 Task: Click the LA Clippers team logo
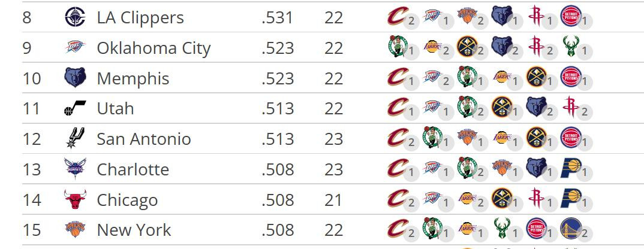click(x=75, y=17)
